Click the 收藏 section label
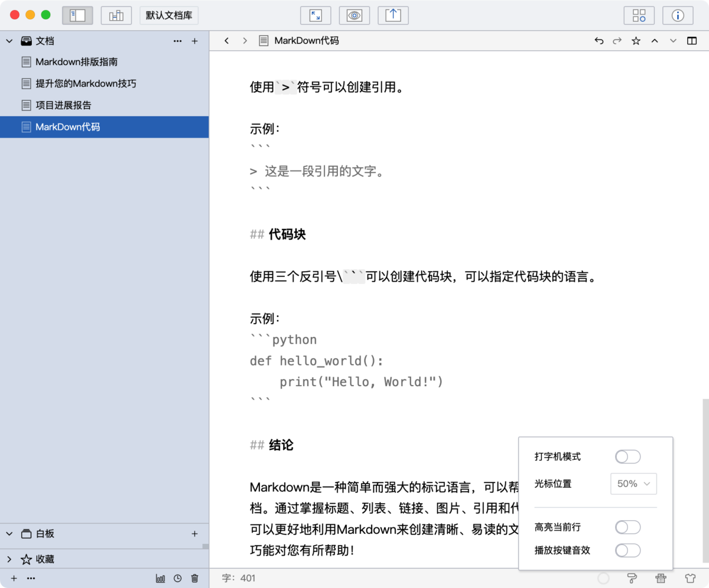The height and width of the screenshot is (588, 709). pyautogui.click(x=45, y=559)
